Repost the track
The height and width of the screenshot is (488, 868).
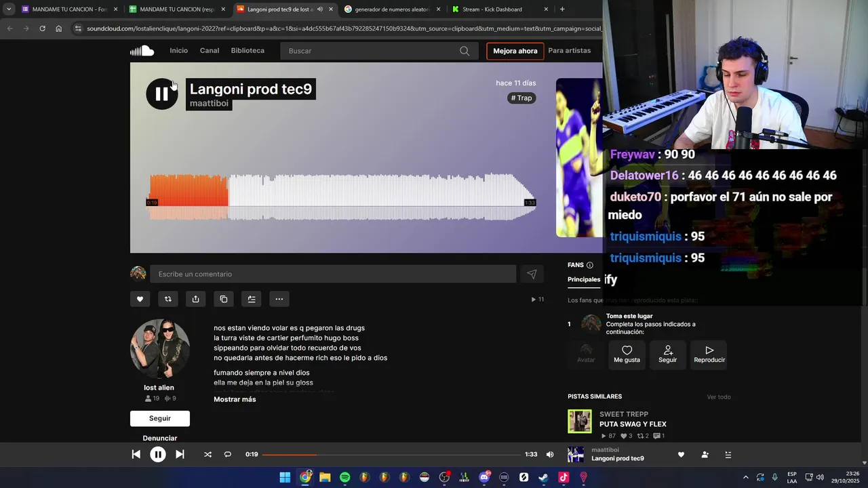167,299
